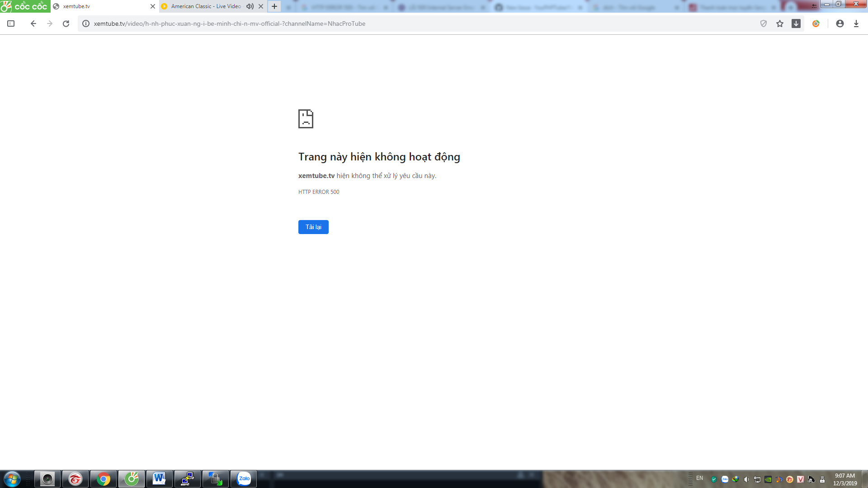Go back to the previous page

coord(33,23)
